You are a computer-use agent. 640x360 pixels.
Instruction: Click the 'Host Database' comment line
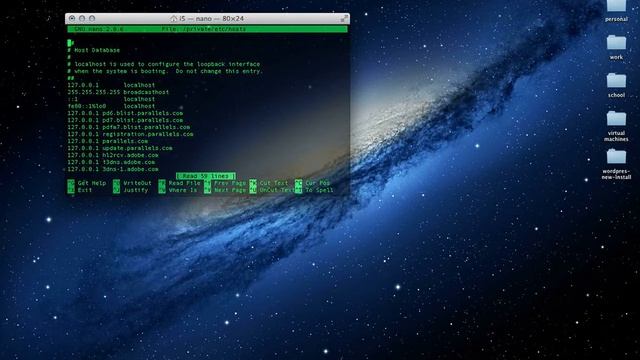tap(94, 50)
